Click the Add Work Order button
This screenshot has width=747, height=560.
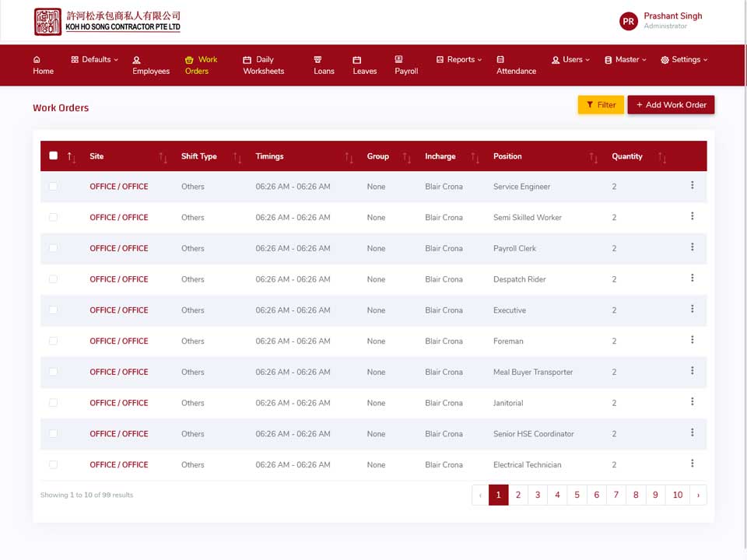coord(671,105)
